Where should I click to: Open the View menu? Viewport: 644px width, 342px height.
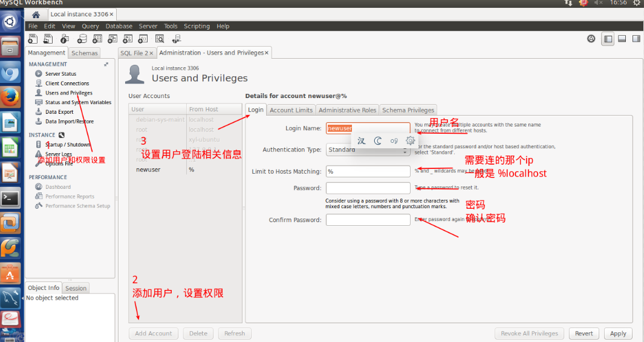pyautogui.click(x=68, y=26)
